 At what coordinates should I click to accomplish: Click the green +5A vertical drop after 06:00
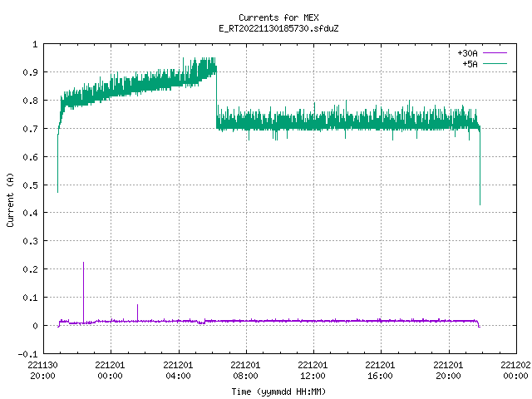[x=216, y=98]
